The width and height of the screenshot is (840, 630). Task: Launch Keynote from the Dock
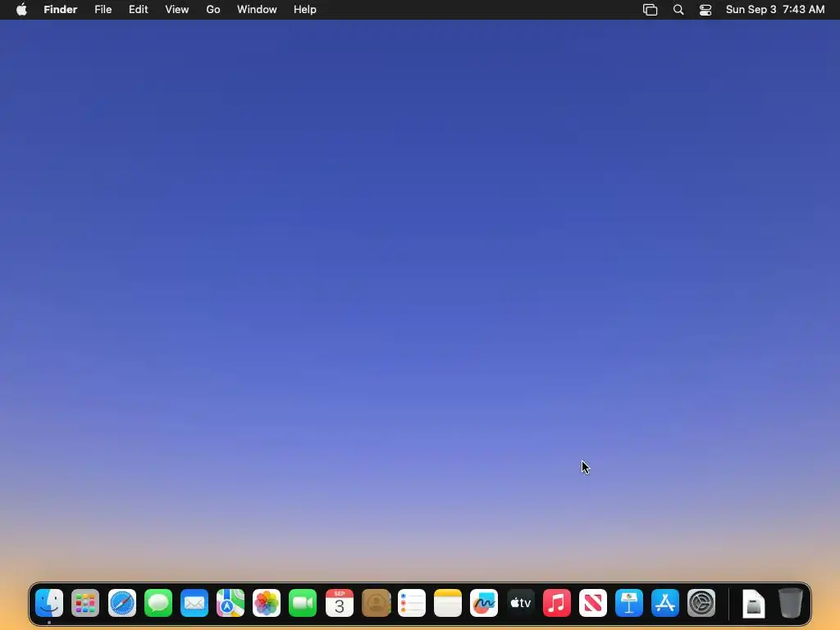click(629, 603)
